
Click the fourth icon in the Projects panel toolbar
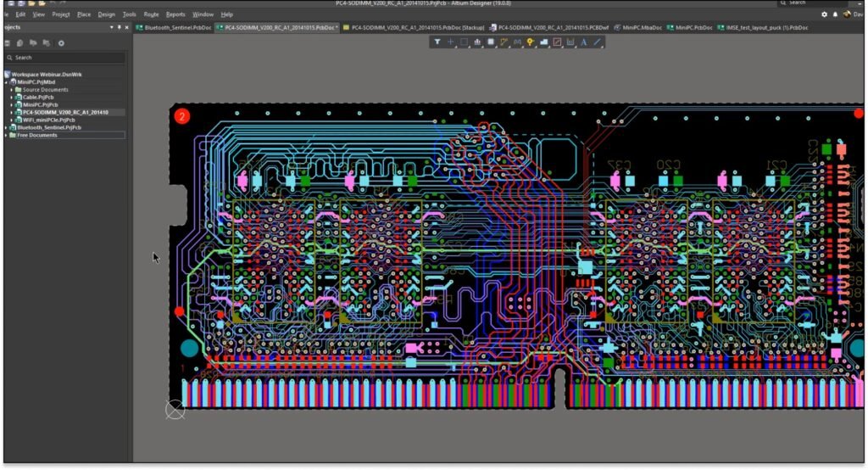pos(47,43)
